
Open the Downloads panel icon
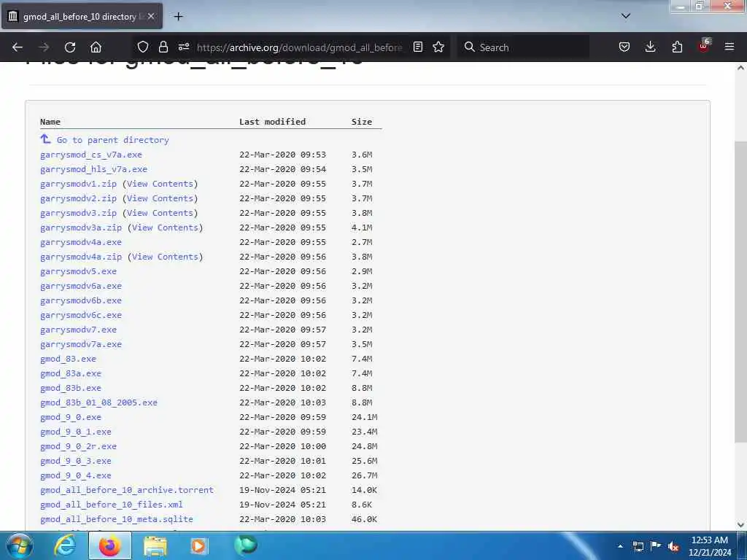(x=650, y=47)
